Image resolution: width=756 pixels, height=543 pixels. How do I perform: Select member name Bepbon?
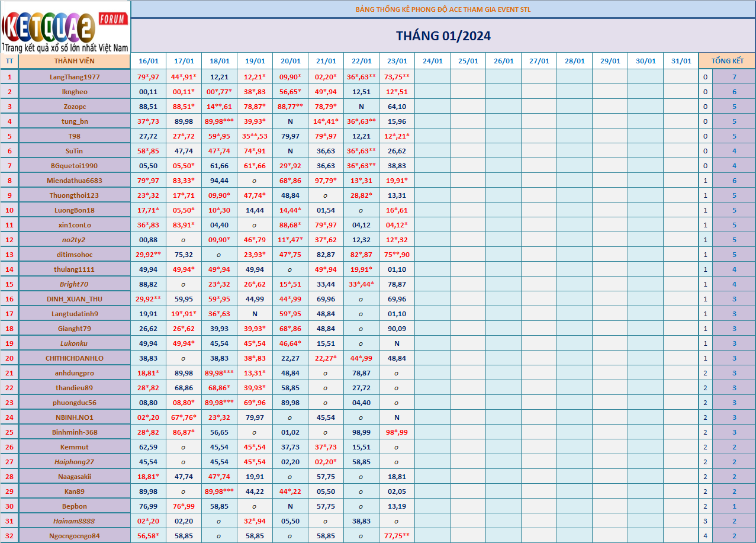75,506
